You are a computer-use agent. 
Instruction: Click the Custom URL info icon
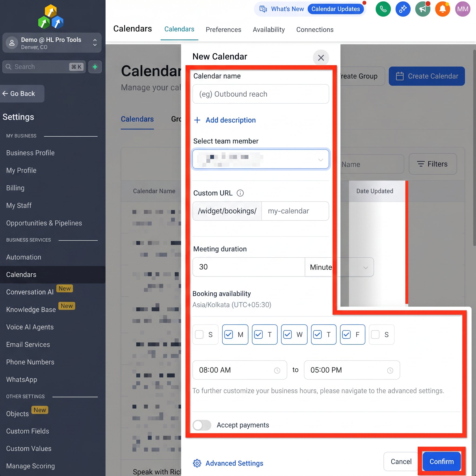[x=240, y=193]
